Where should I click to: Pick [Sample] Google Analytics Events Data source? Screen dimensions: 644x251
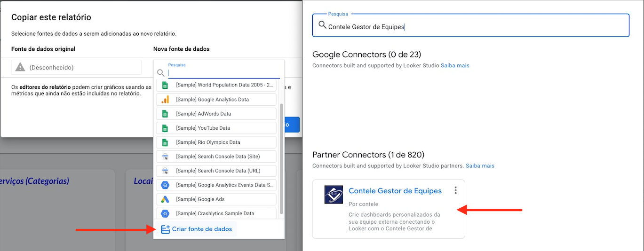pos(216,185)
